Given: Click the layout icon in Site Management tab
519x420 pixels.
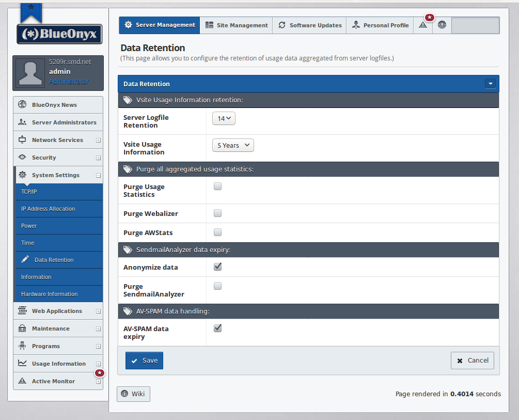Looking at the screenshot, I should [x=209, y=25].
